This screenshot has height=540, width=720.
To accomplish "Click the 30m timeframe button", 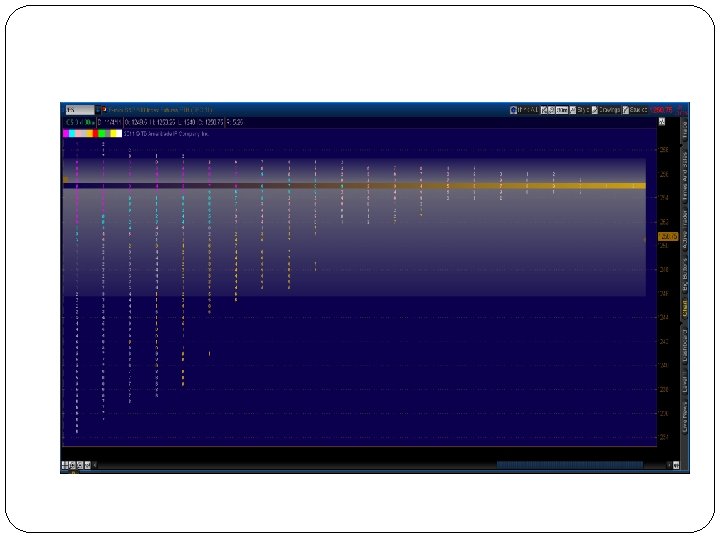I will [x=562, y=110].
